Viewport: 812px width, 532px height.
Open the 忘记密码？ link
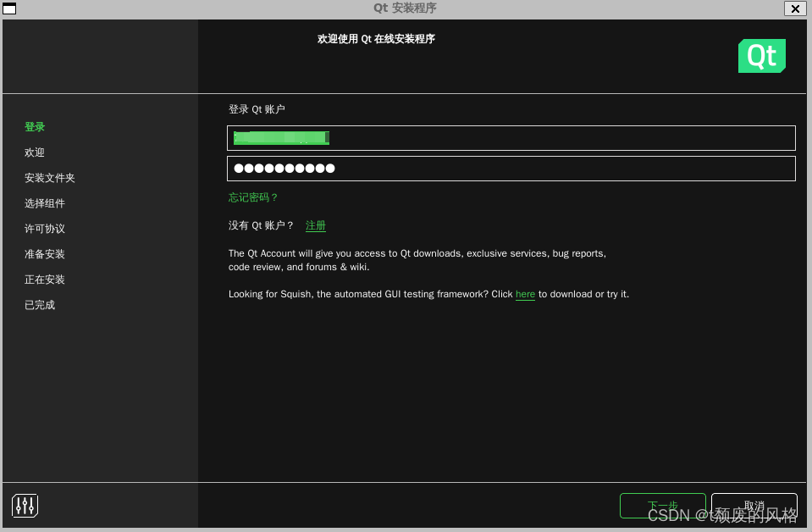pyautogui.click(x=253, y=197)
